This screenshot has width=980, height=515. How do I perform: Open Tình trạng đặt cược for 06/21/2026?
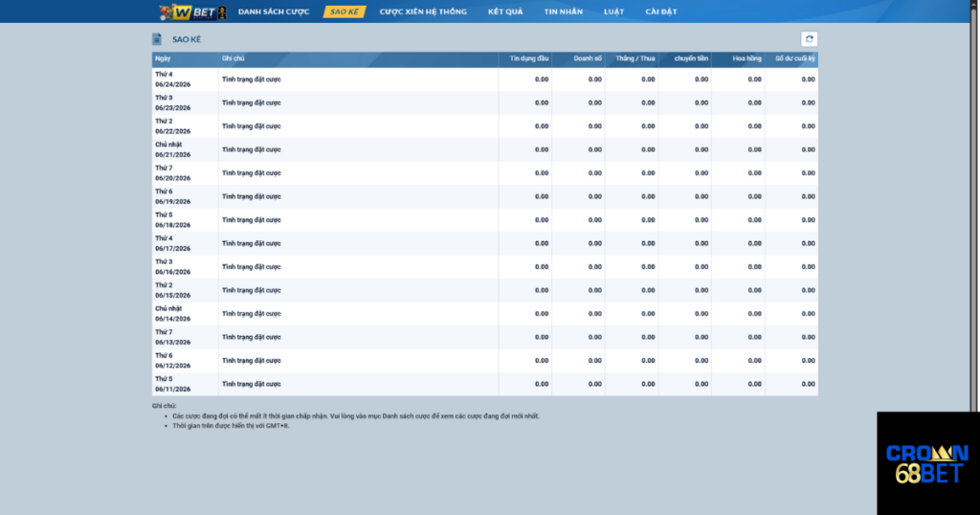[x=252, y=149]
